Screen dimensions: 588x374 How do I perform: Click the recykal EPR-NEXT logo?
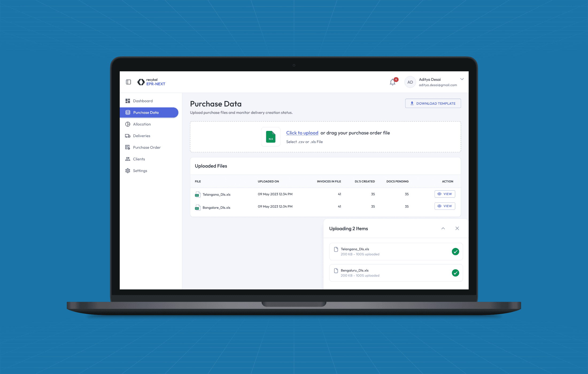tap(151, 82)
